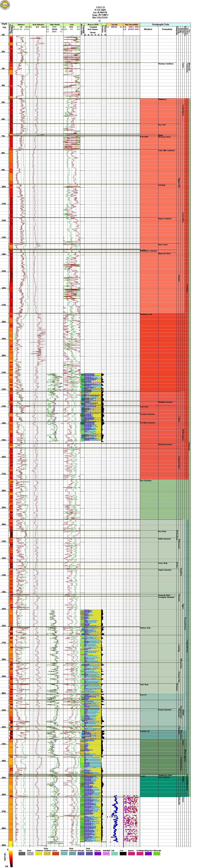199x868 pixels.
Task: Click the Plug Permeability track header
Action: point(131,25)
